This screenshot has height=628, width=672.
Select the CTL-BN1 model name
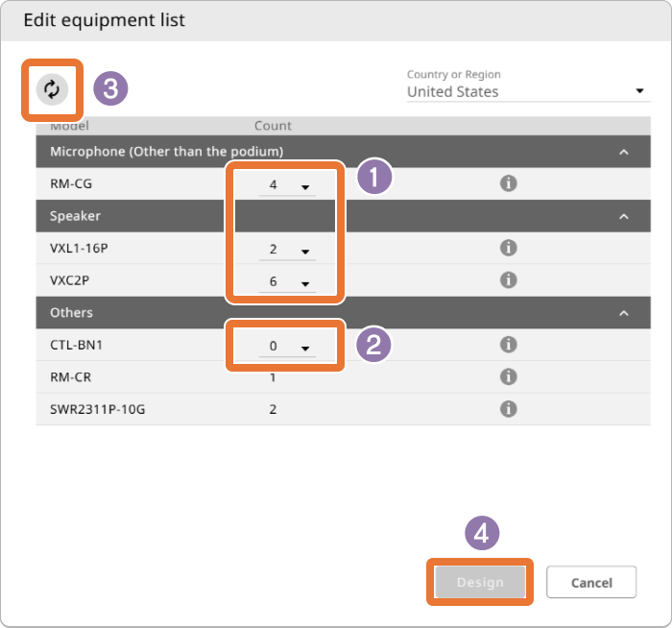tap(76, 345)
